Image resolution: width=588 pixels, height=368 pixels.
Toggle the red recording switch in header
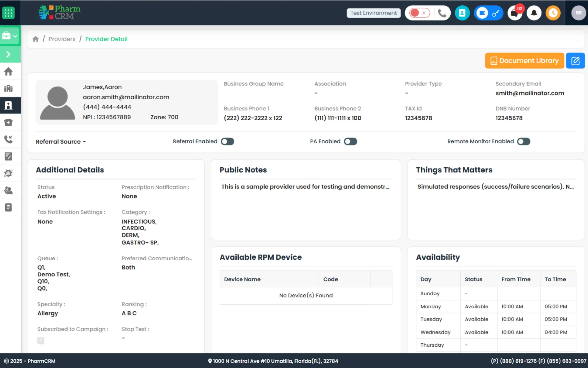[x=419, y=13]
